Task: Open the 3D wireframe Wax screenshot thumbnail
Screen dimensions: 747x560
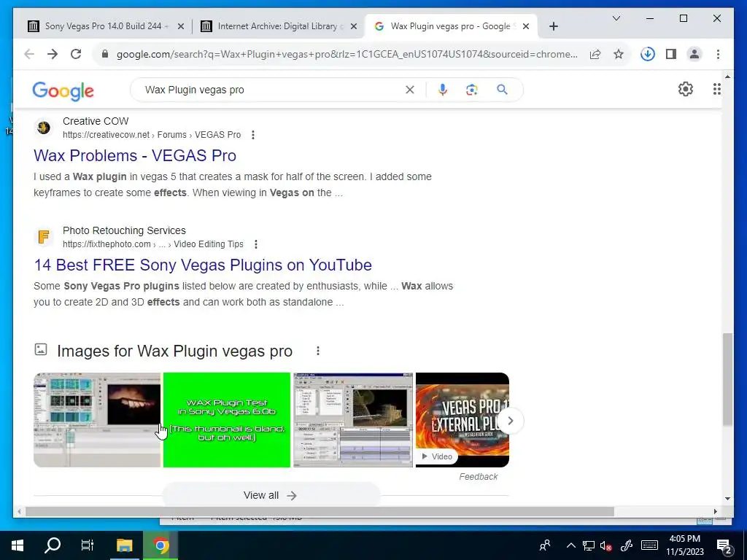Action: pyautogui.click(x=353, y=420)
